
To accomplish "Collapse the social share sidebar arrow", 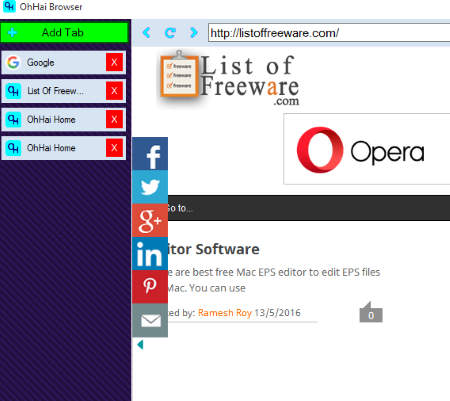I will pyautogui.click(x=140, y=344).
